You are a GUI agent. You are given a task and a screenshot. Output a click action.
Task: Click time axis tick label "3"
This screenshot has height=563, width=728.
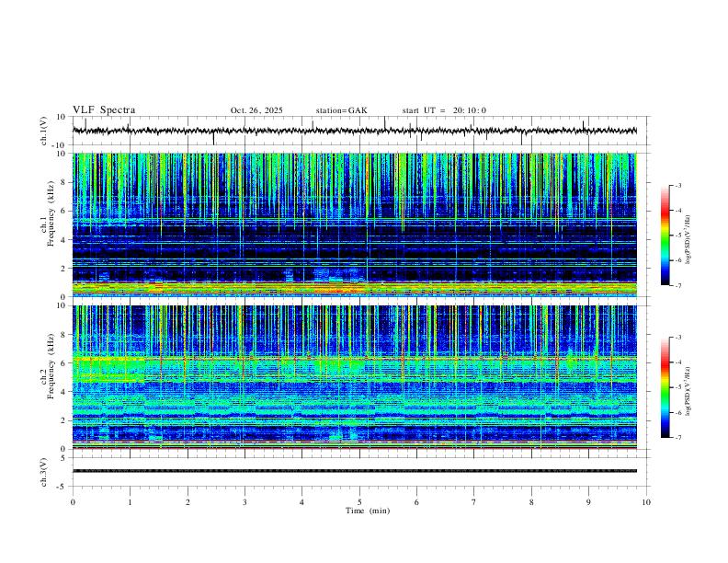click(245, 502)
